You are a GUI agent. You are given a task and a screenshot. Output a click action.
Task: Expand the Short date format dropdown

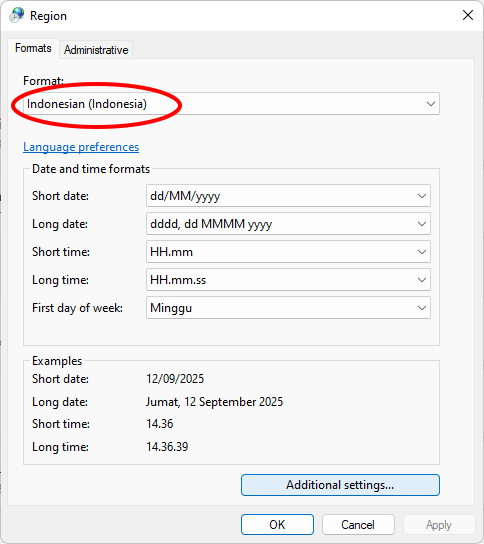(x=288, y=196)
